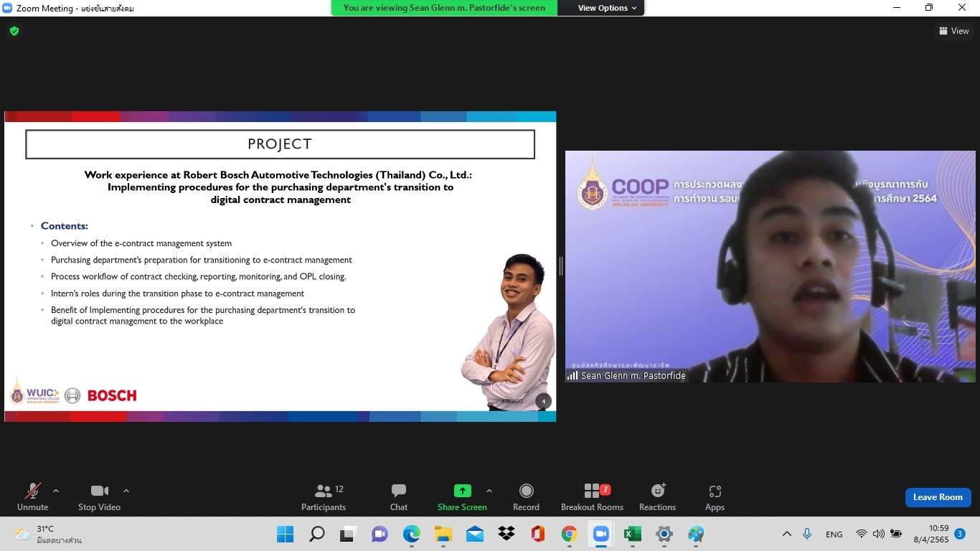Click the Leave Room button
980x551 pixels.
coord(938,497)
